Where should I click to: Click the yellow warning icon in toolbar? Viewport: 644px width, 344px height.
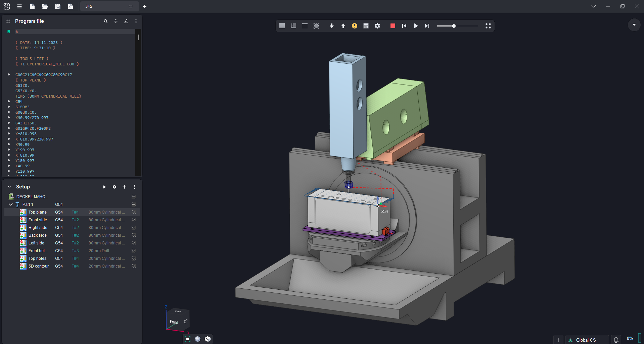tap(355, 26)
